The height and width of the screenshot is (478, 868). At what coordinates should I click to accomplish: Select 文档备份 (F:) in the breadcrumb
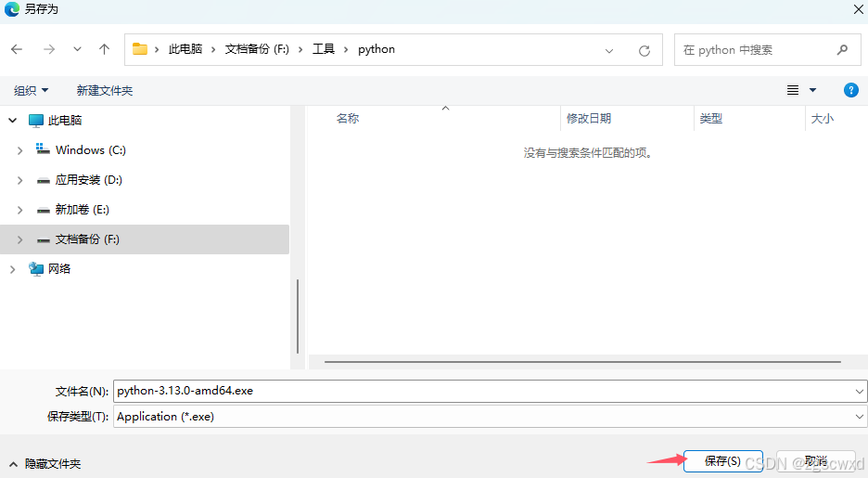[x=257, y=49]
